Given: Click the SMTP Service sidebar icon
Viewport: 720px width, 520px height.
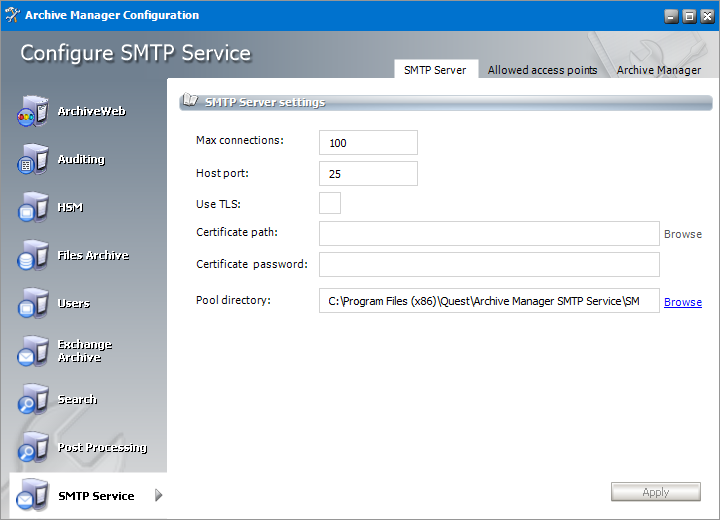Looking at the screenshot, I should click(32, 496).
